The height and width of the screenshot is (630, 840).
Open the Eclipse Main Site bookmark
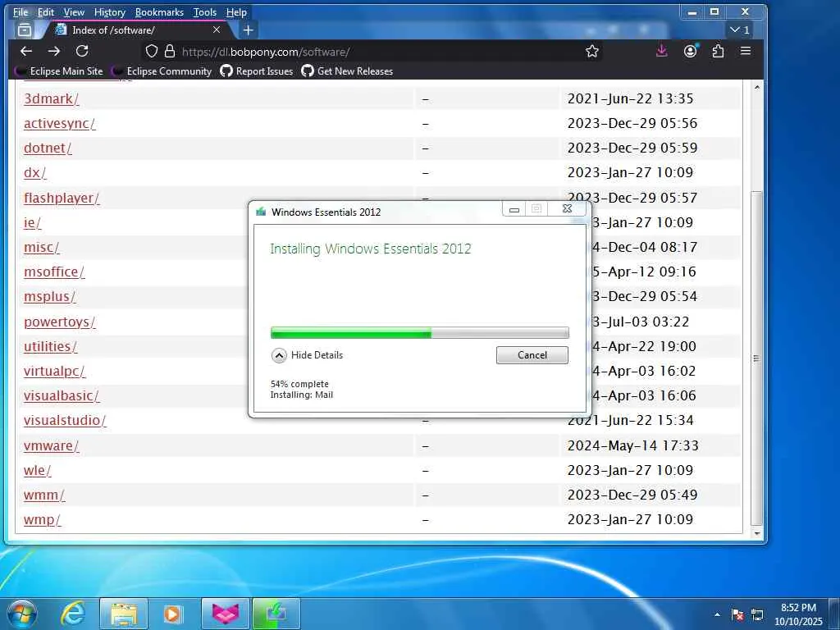[58, 71]
